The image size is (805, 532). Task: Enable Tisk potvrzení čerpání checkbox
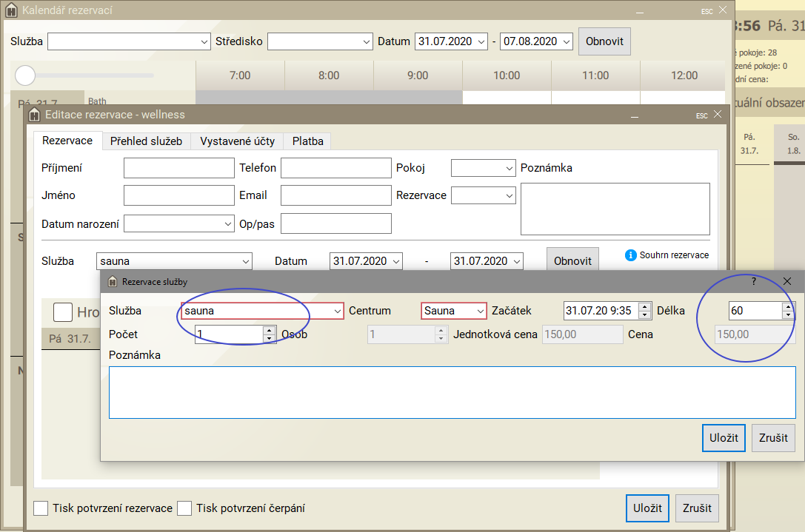(x=184, y=508)
